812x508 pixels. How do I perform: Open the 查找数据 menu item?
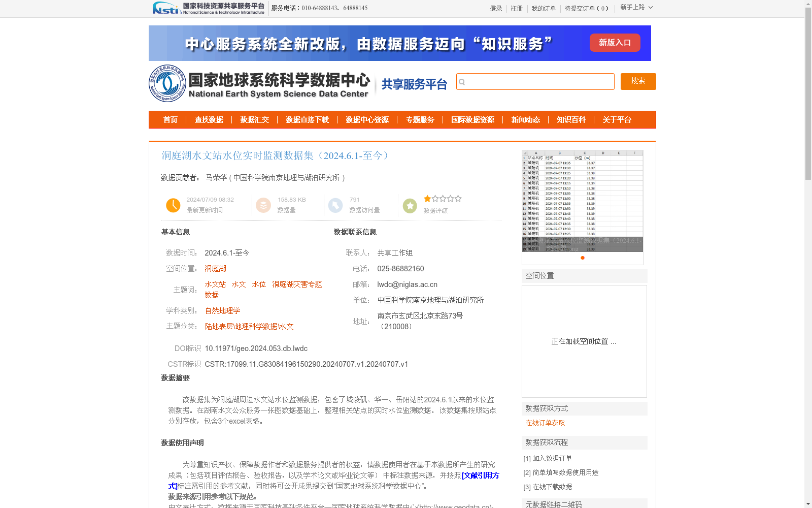[x=209, y=120]
